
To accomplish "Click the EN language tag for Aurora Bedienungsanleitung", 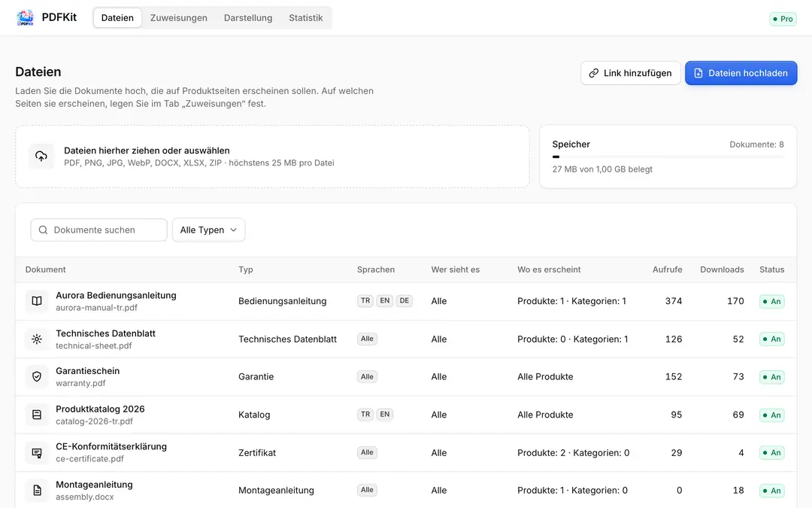I will [385, 300].
